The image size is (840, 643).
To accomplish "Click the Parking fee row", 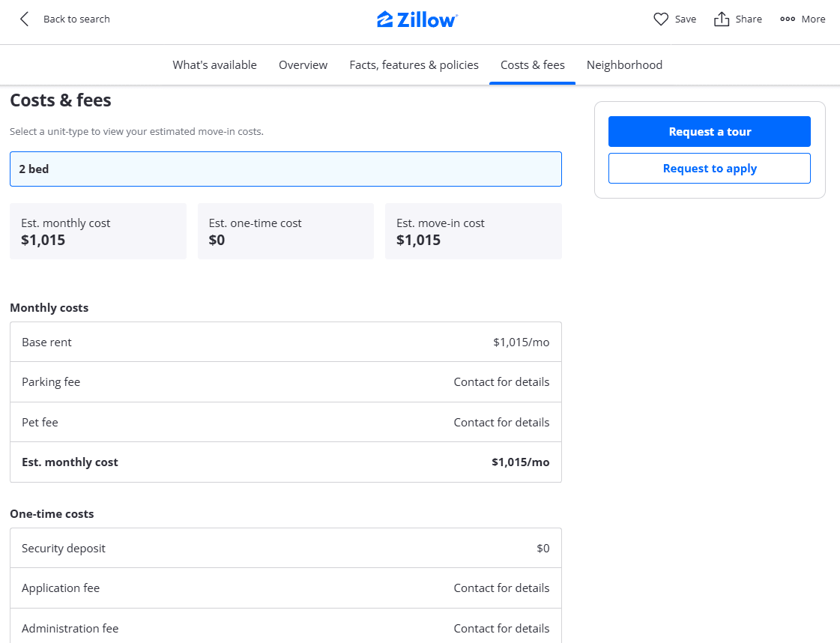I will pyautogui.click(x=285, y=382).
